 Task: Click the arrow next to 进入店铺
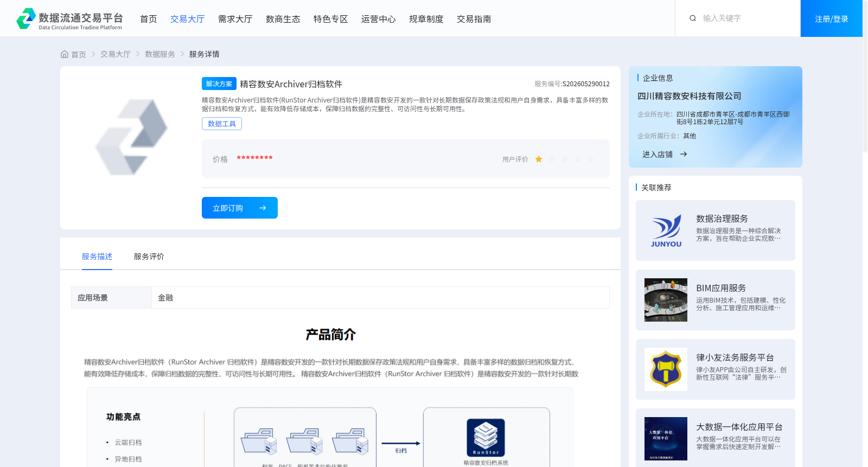(684, 155)
